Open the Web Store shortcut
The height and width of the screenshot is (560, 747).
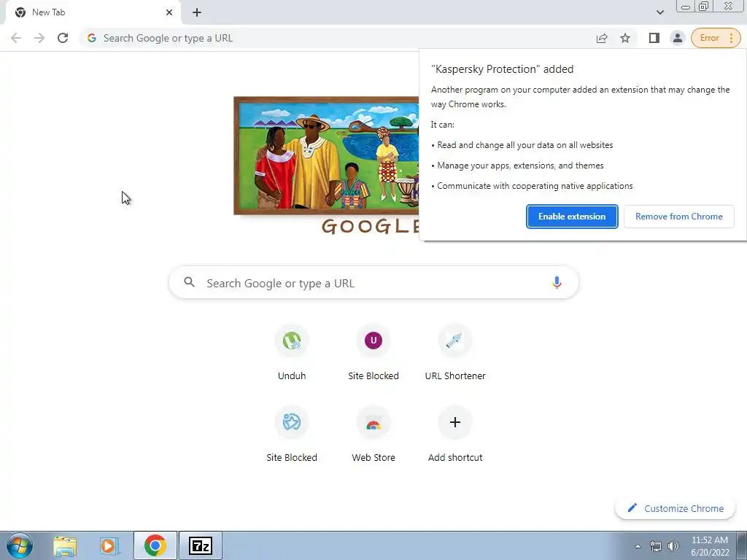click(373, 435)
